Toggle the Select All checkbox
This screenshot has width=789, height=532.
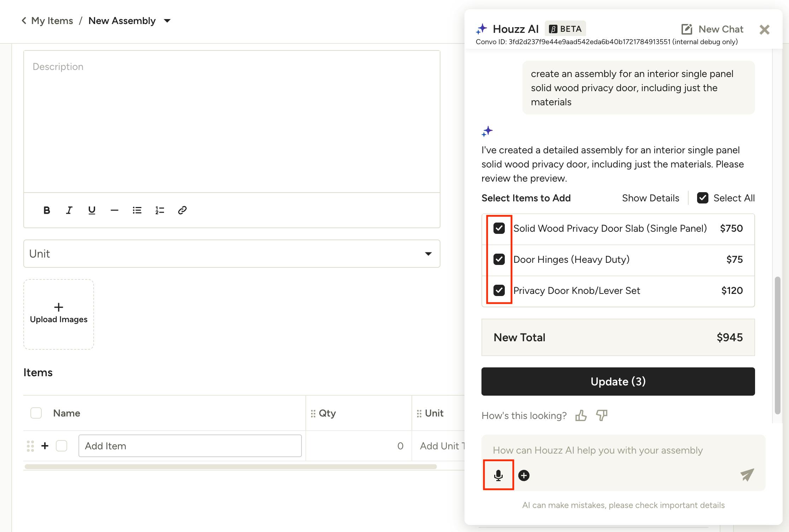(703, 198)
